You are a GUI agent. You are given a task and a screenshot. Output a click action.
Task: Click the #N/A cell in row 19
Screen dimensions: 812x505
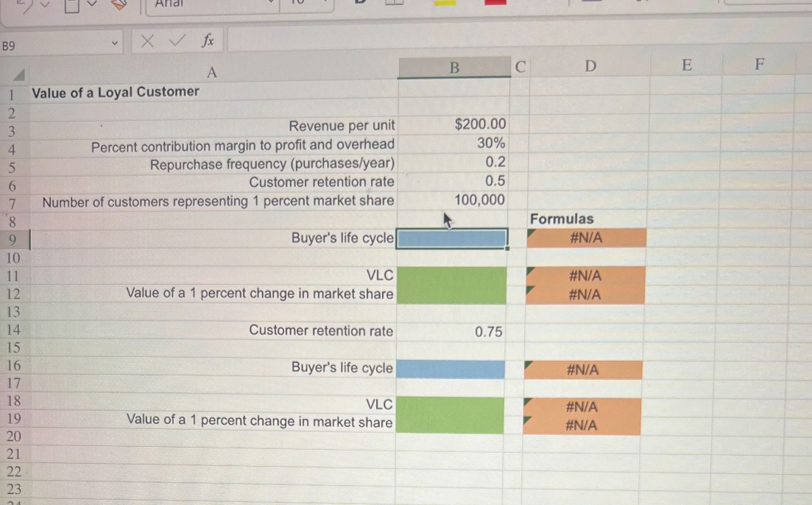coord(581,425)
